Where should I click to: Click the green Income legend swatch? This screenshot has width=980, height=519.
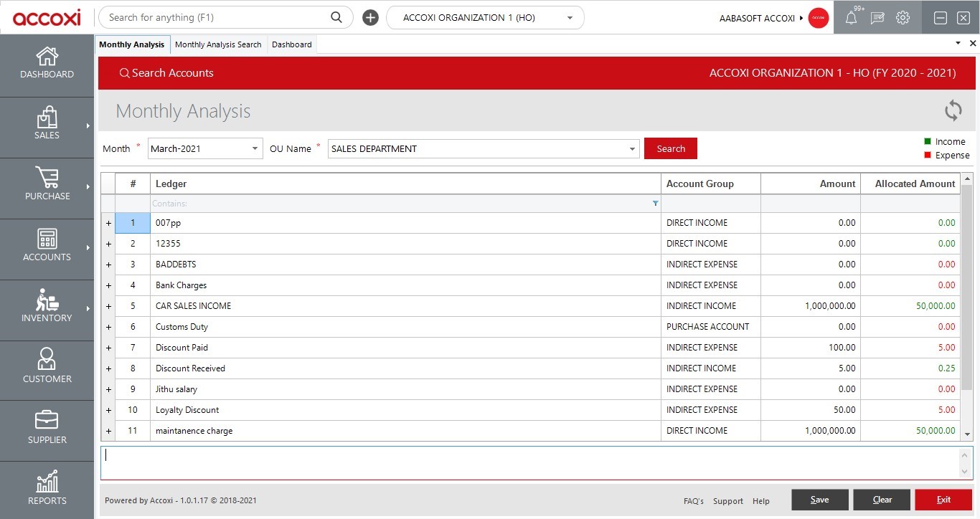coord(928,141)
